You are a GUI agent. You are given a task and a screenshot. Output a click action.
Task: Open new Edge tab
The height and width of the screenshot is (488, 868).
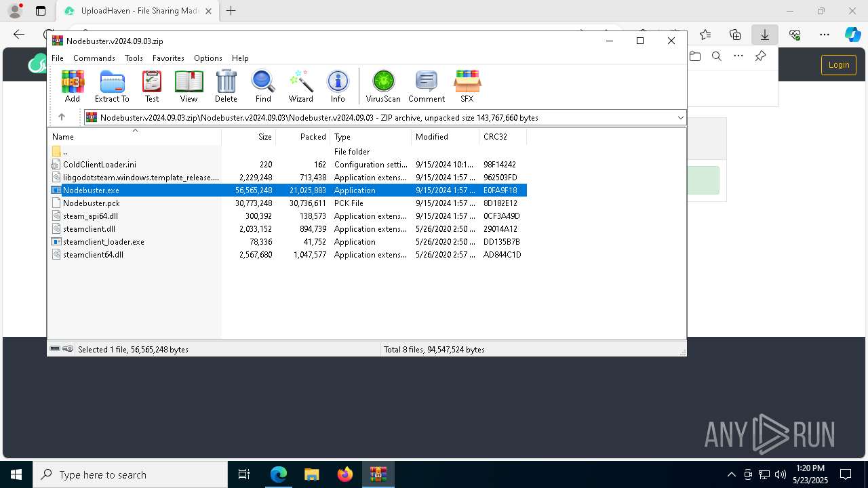click(231, 11)
